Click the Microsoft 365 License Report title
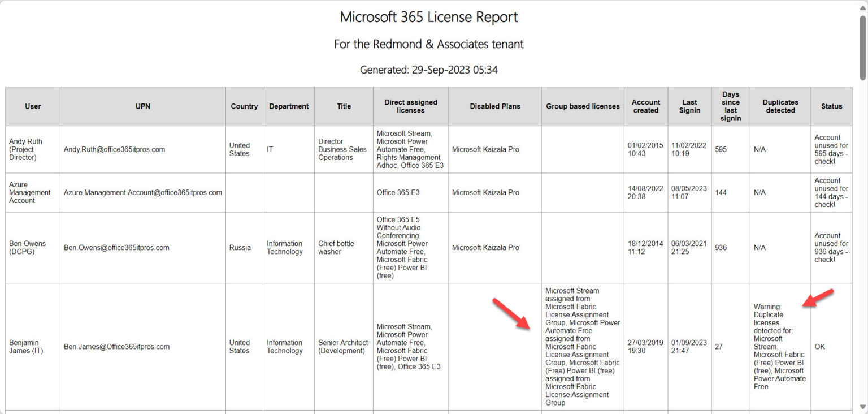Screen dimensions: 868x414 click(428, 17)
